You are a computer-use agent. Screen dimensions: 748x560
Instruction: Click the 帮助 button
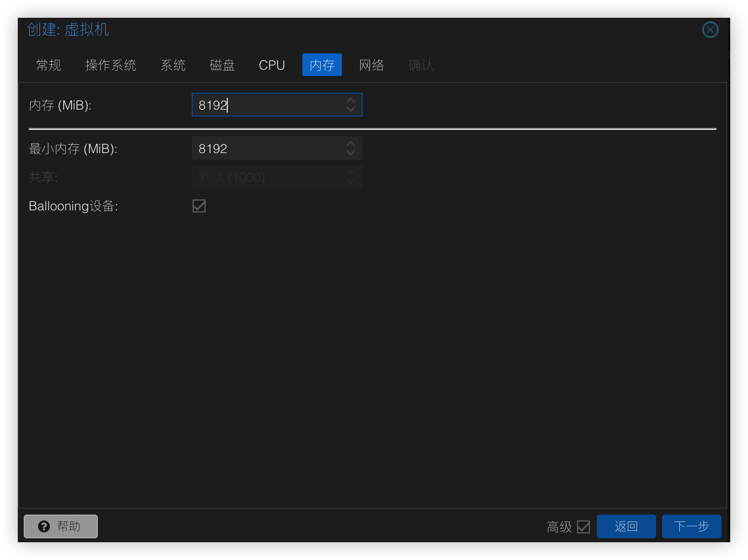[x=60, y=526]
